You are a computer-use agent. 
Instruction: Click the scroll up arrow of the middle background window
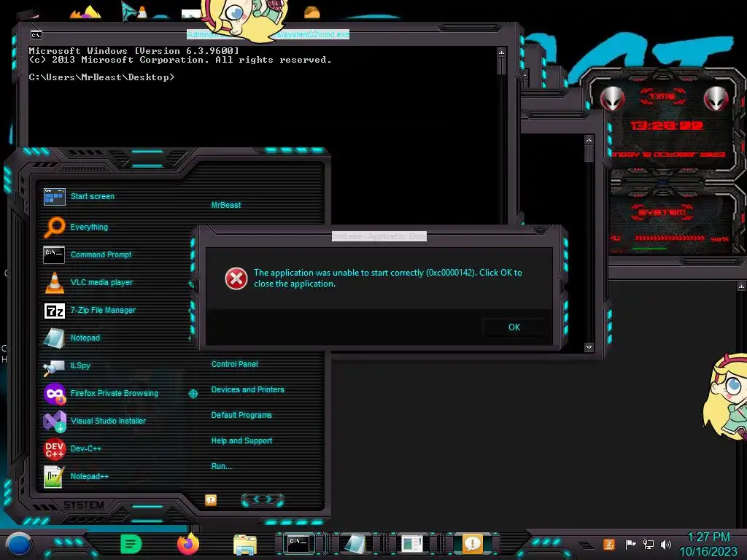[589, 139]
